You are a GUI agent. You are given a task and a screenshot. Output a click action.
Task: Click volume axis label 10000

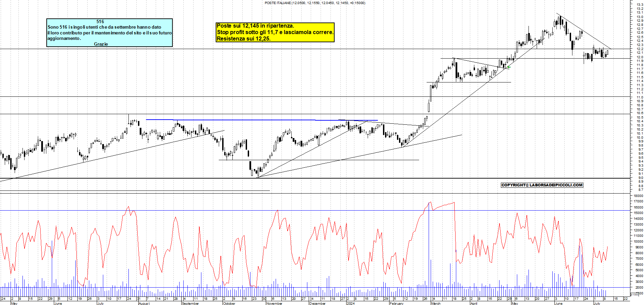pos(638,242)
